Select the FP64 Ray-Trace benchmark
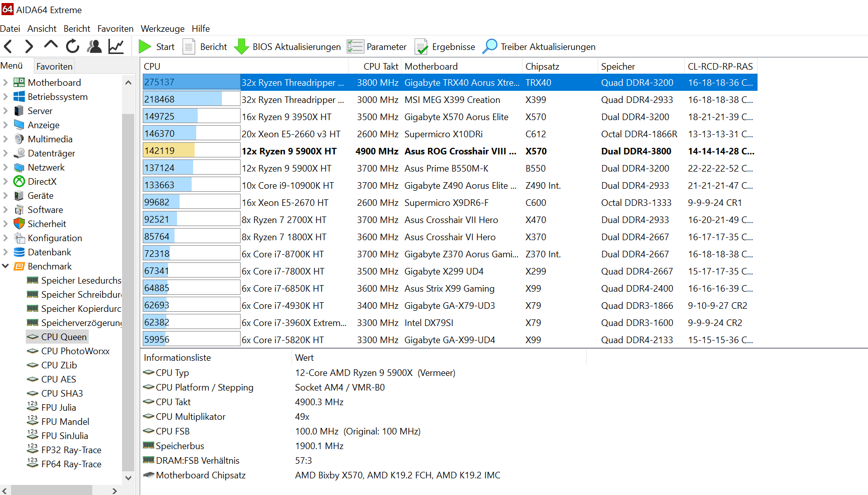 pos(71,464)
